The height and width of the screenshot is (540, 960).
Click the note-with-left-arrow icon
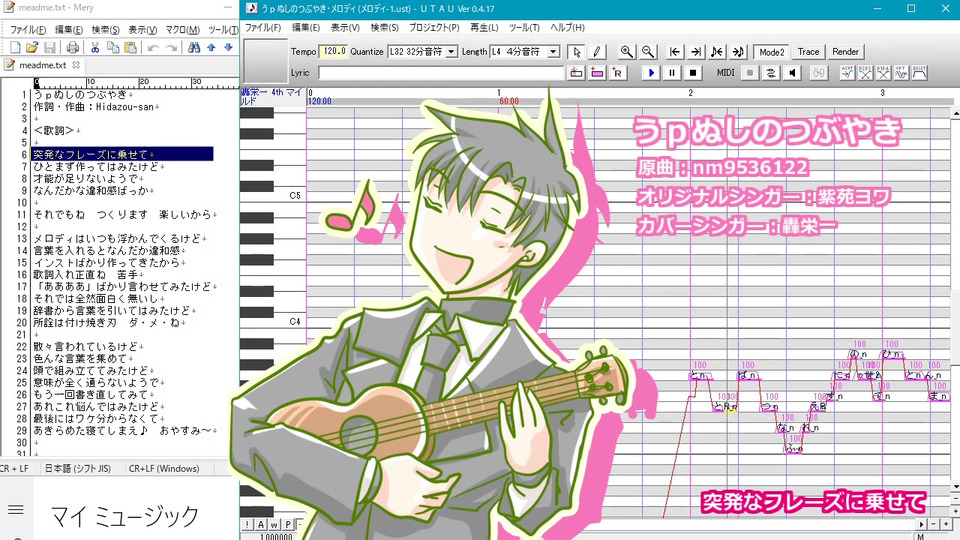[x=716, y=52]
